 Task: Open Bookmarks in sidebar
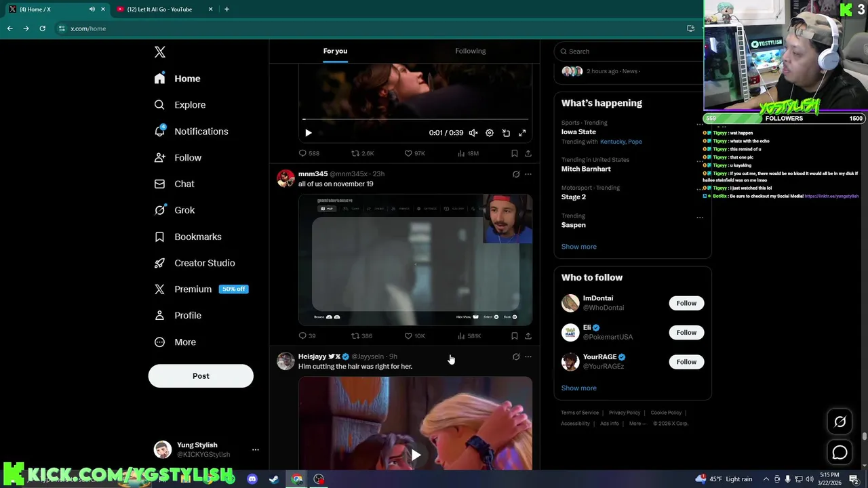[x=188, y=237]
